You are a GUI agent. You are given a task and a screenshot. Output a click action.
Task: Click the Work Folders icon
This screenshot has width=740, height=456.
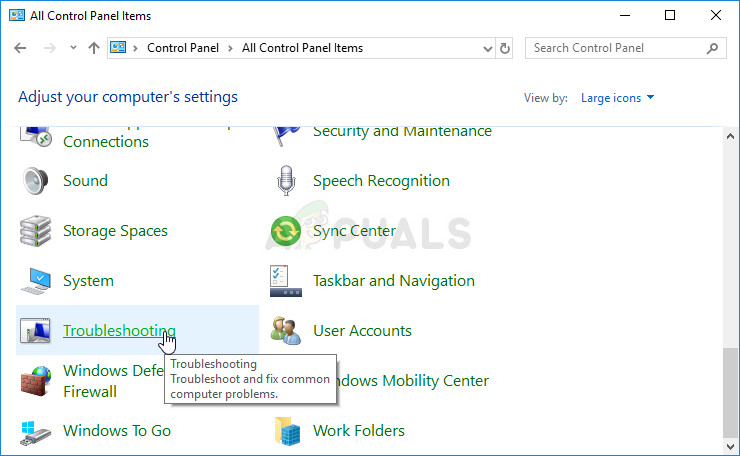click(x=287, y=431)
